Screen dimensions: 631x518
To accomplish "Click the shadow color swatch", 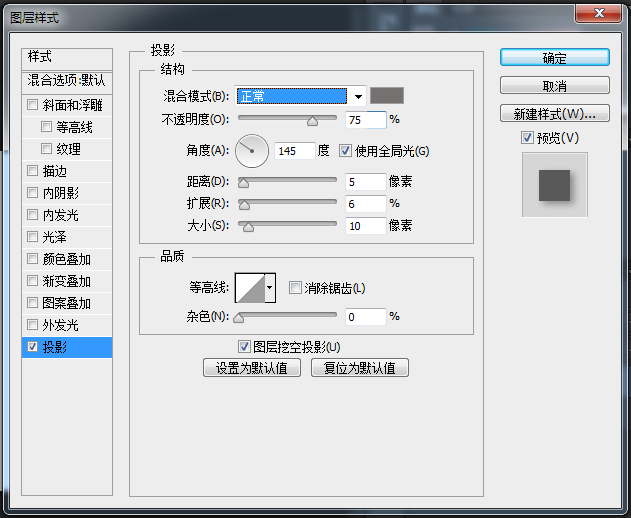I will [x=387, y=96].
